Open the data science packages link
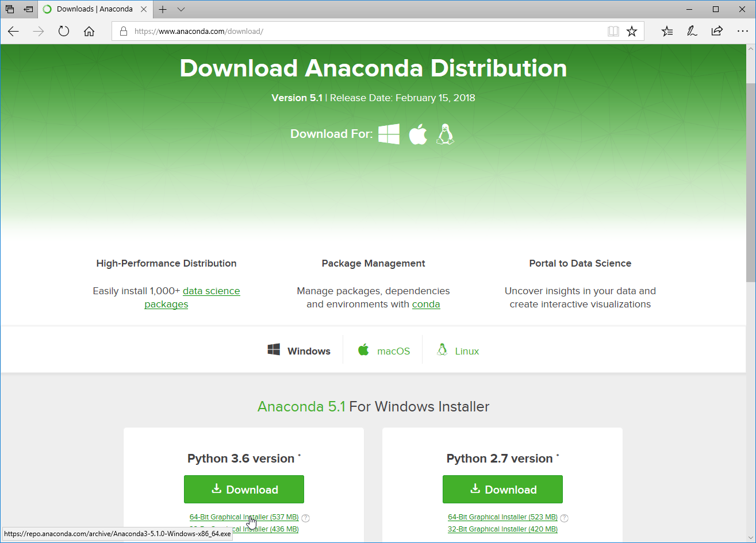Image resolution: width=756 pixels, height=543 pixels. tap(192, 298)
